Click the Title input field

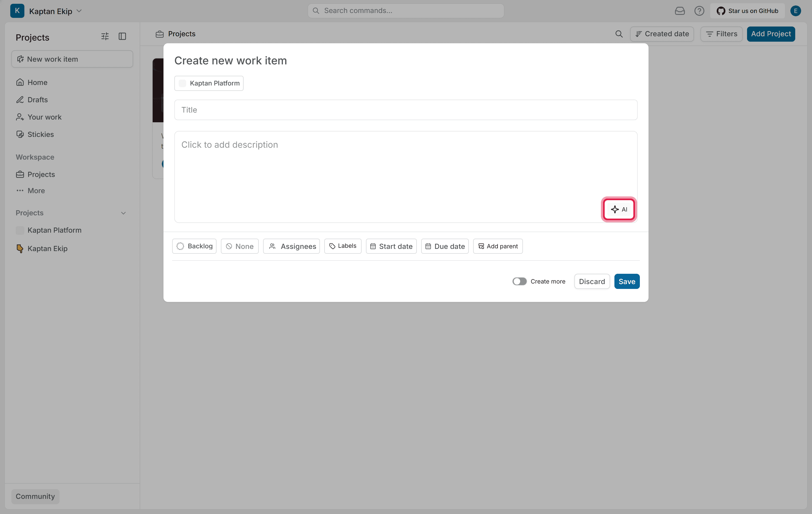point(406,110)
